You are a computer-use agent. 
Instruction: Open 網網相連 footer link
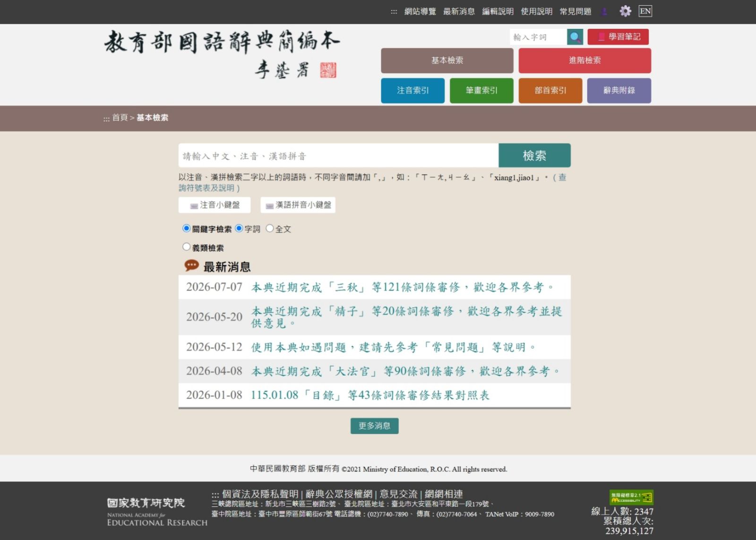pyautogui.click(x=444, y=494)
